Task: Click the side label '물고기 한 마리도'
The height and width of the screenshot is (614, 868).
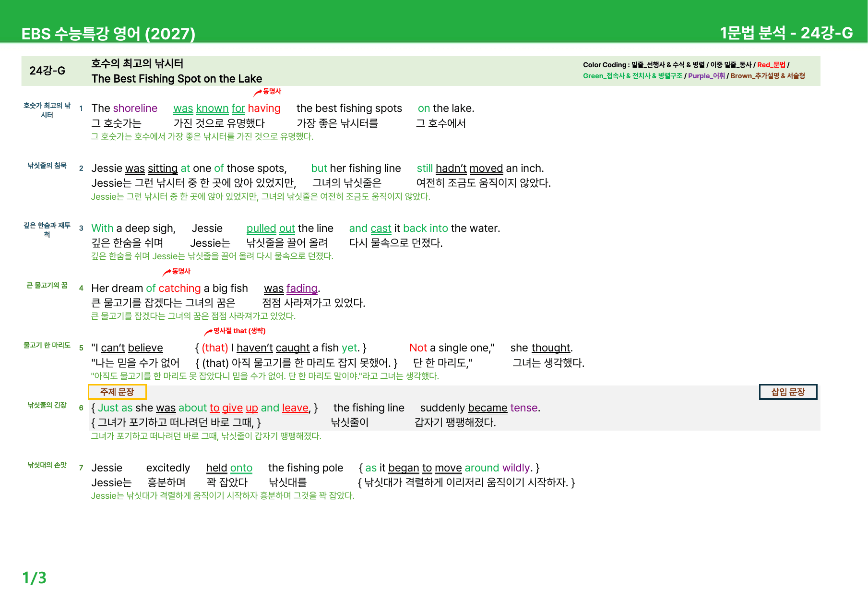Action: click(x=47, y=345)
